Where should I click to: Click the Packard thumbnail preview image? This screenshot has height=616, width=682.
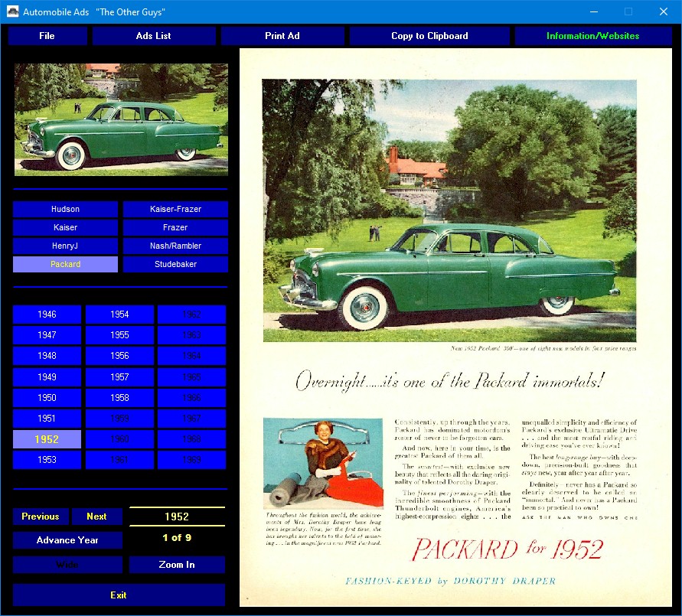coord(122,120)
